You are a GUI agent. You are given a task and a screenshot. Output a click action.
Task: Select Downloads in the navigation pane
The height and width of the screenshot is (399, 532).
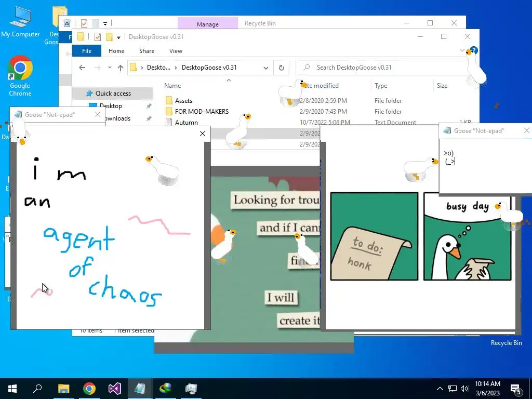[117, 118]
